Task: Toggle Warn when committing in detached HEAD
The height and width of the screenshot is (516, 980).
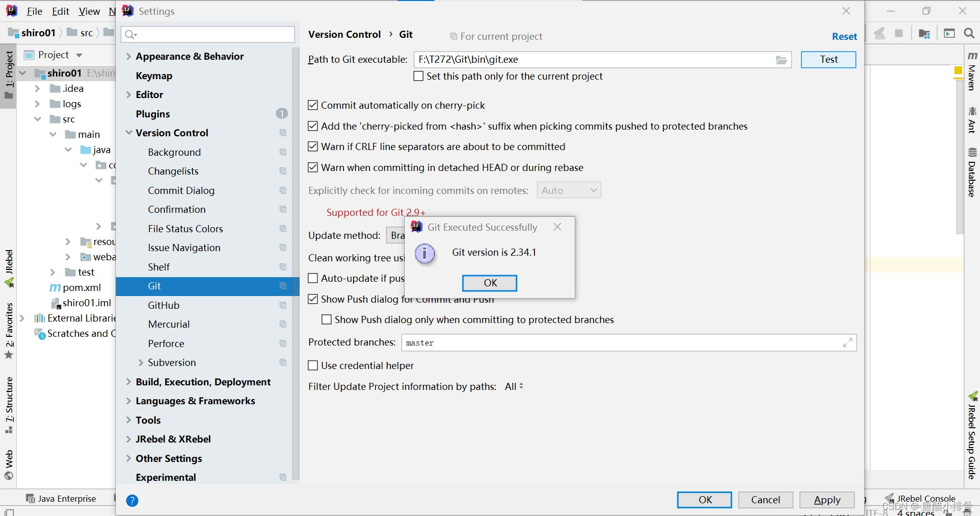Action: (x=313, y=167)
